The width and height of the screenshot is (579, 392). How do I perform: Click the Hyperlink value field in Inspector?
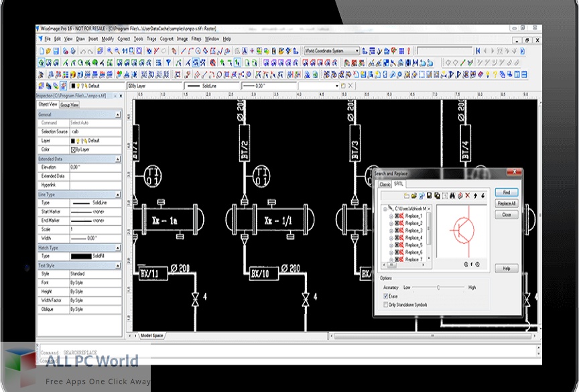pos(95,185)
